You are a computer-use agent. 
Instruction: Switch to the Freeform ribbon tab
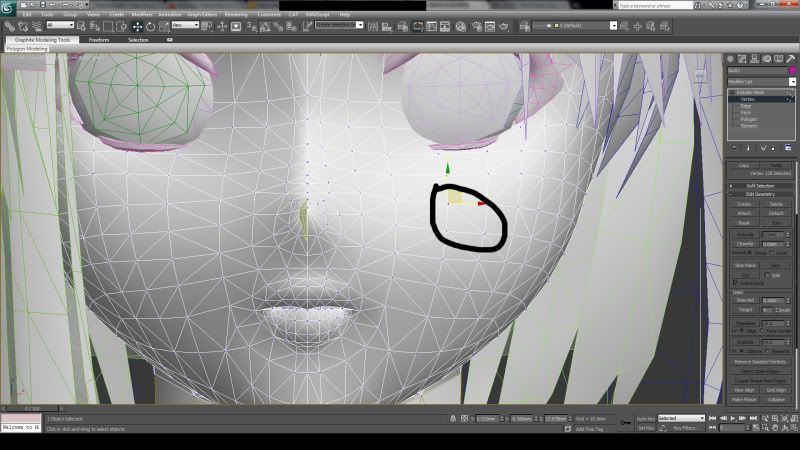click(99, 40)
